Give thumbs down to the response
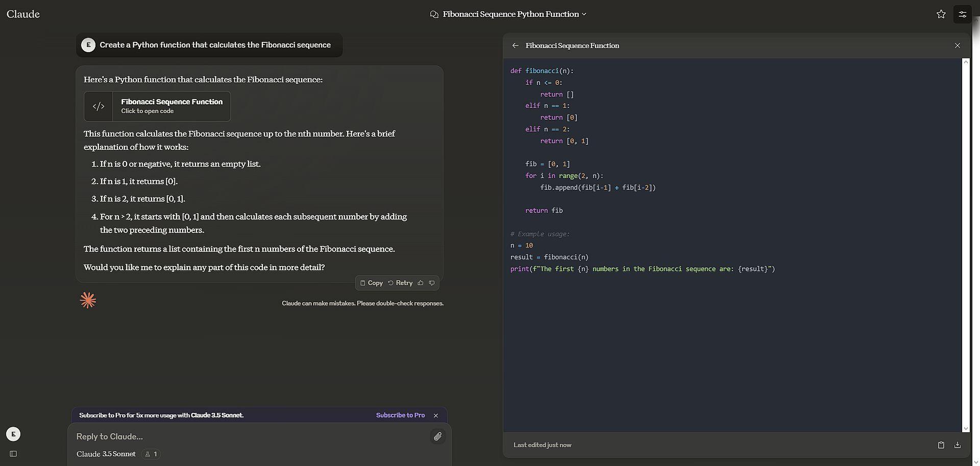 coord(432,283)
